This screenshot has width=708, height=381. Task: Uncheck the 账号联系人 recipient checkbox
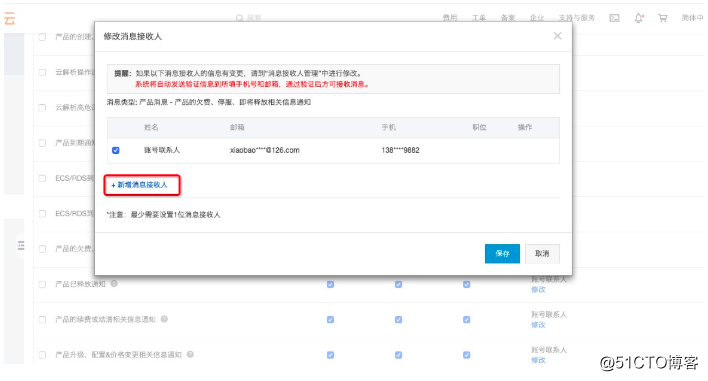tap(116, 150)
